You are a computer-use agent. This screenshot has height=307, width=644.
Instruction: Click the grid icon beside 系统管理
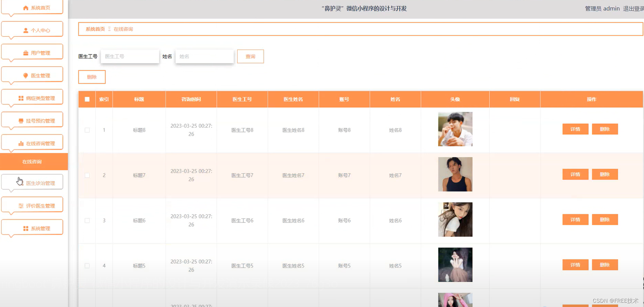coord(26,228)
